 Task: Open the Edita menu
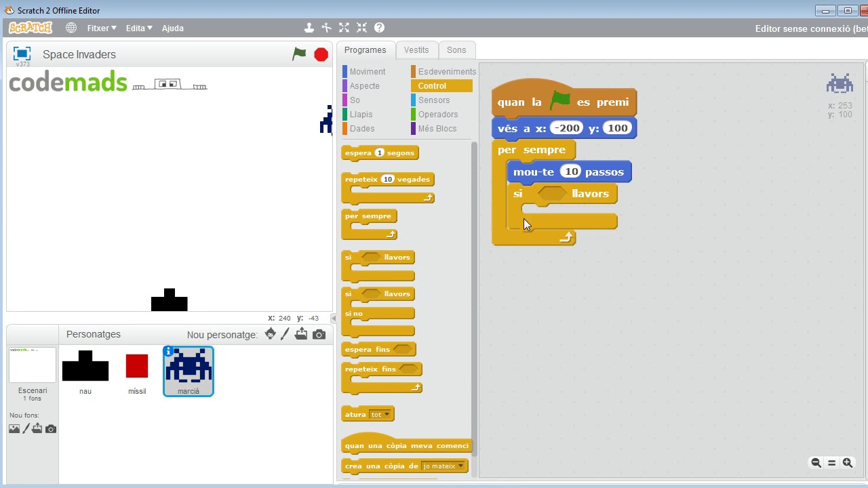pos(139,28)
